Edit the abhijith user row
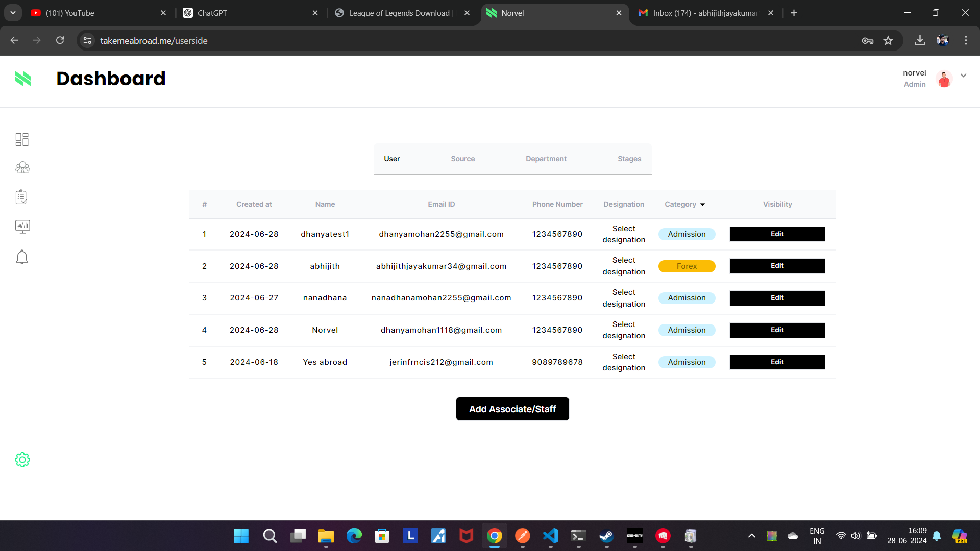Viewport: 980px width, 551px height. coord(777,266)
